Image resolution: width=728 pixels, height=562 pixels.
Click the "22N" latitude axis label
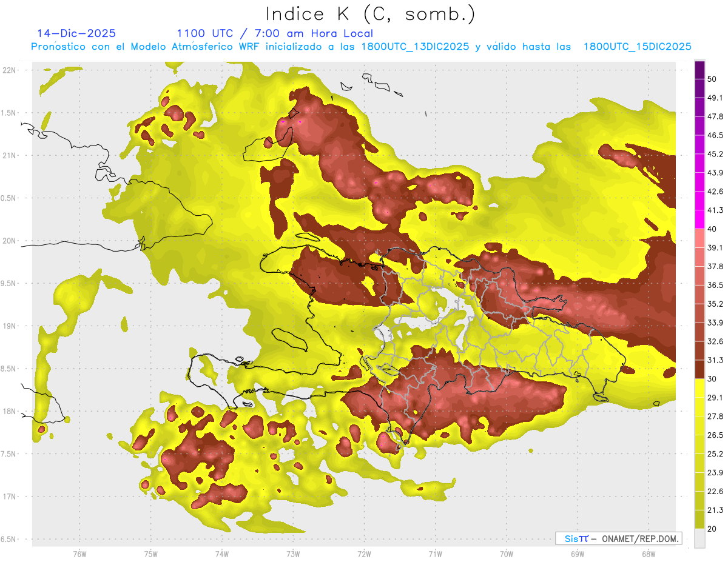tap(10, 70)
